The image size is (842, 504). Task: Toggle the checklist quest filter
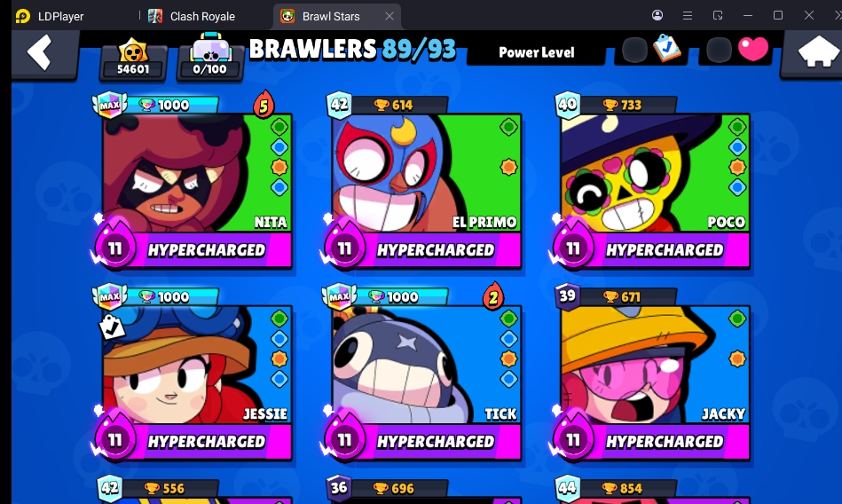tap(666, 50)
